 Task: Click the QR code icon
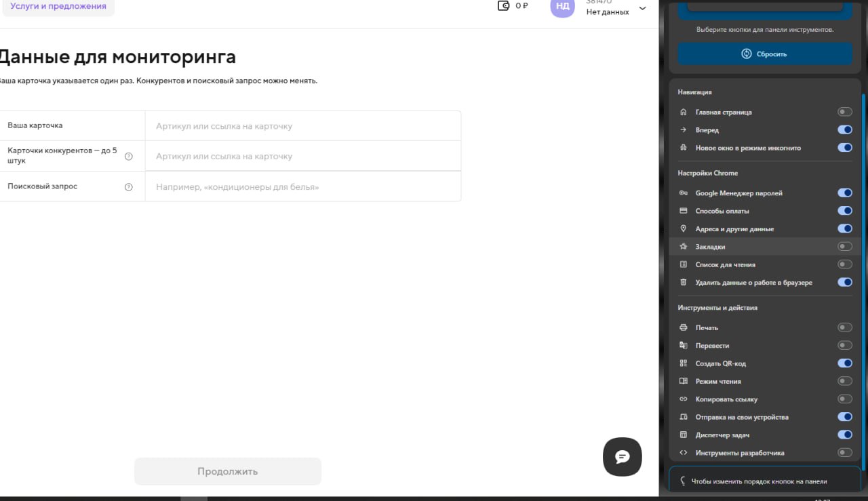(684, 363)
